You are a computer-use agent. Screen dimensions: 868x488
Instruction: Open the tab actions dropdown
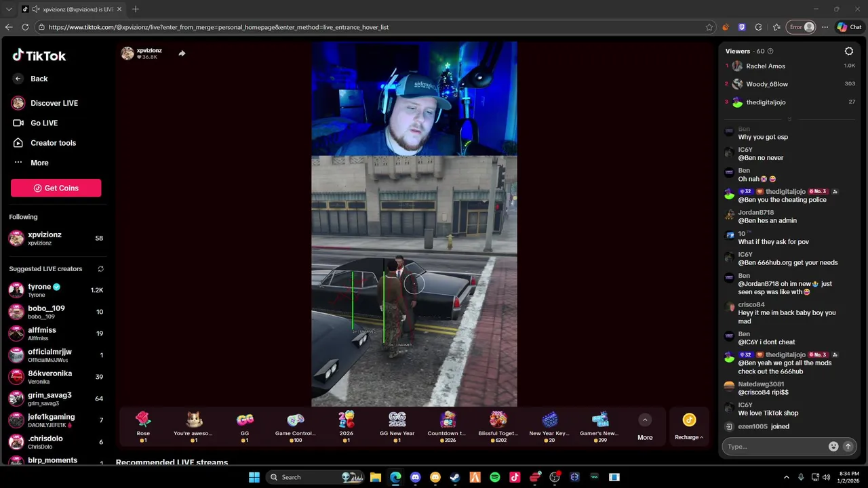tap(9, 9)
